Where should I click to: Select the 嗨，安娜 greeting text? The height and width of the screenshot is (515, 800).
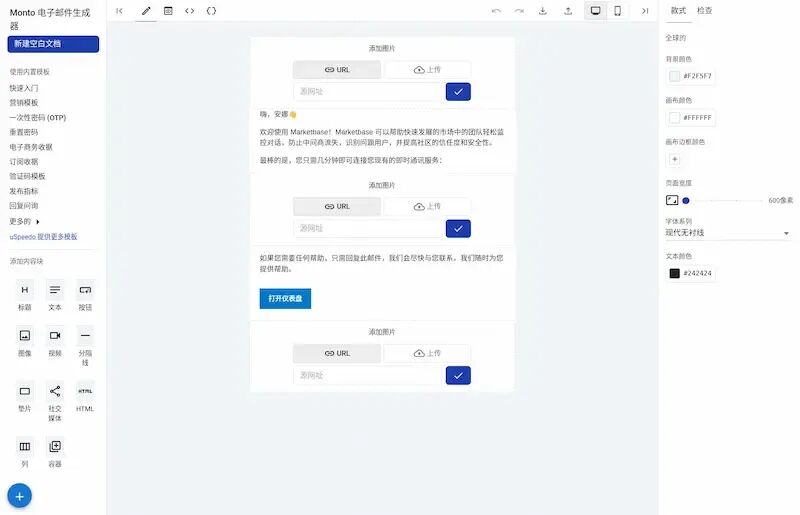tap(278, 114)
